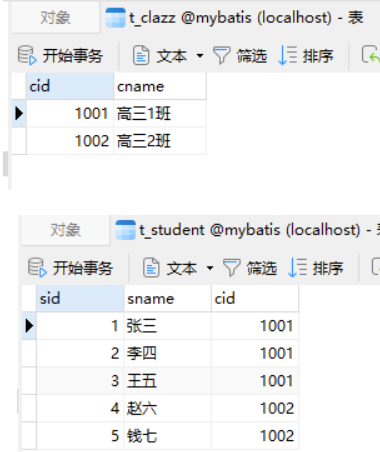Image resolution: width=380 pixels, height=452 pixels.
Task: Select cell 高三1班
Action: (x=160, y=113)
